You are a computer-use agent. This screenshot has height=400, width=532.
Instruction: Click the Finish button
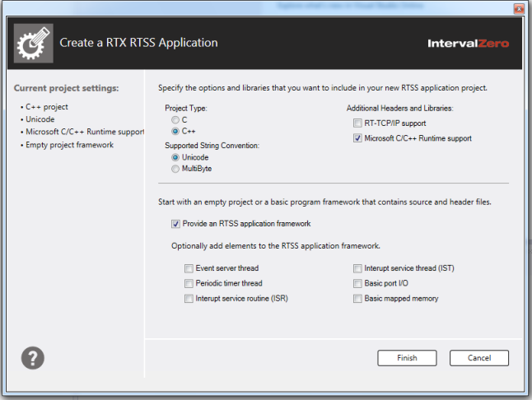(407, 358)
